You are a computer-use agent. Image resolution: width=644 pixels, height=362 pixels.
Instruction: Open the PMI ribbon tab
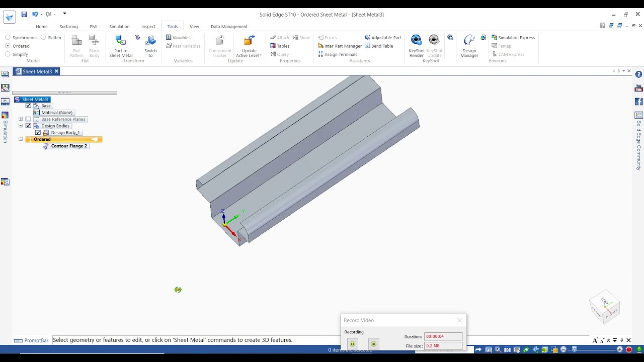(94, 27)
